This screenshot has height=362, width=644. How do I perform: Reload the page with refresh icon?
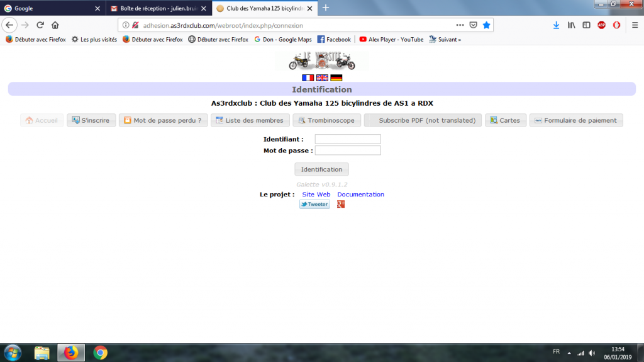tap(40, 25)
